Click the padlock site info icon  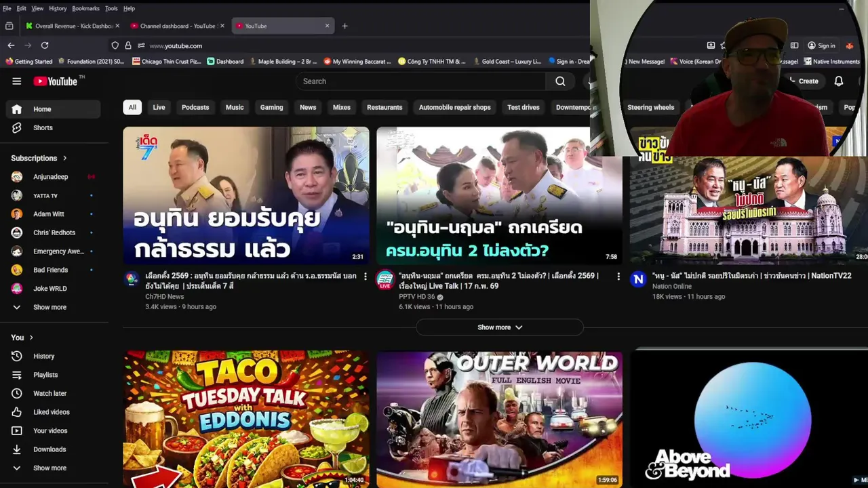127,45
